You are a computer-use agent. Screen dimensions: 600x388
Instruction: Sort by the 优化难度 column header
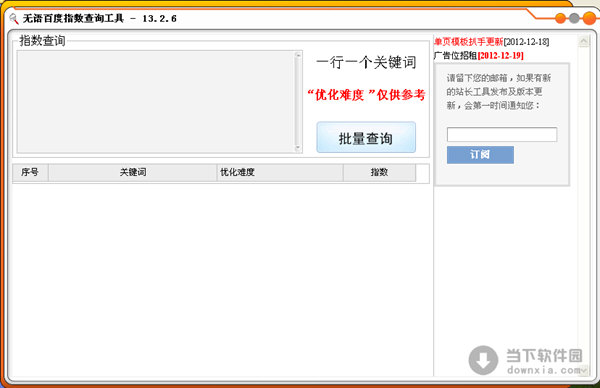tap(280, 172)
